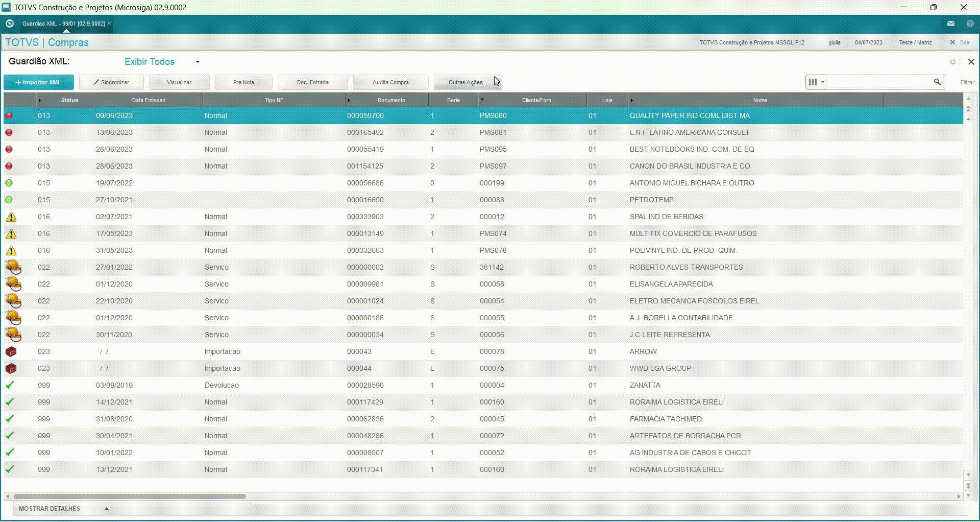Click the Teste / Matriz branch label
The height and width of the screenshot is (522, 980).
[x=915, y=42]
